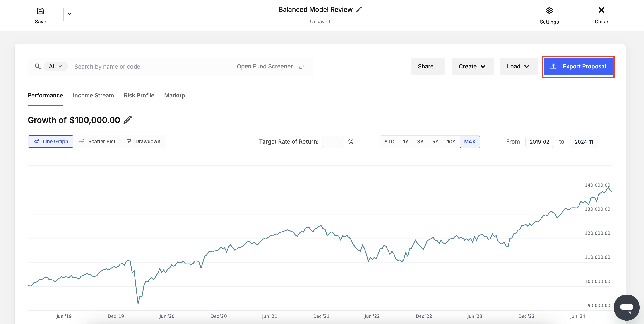
Task: Select 3Y time range
Action: point(420,142)
